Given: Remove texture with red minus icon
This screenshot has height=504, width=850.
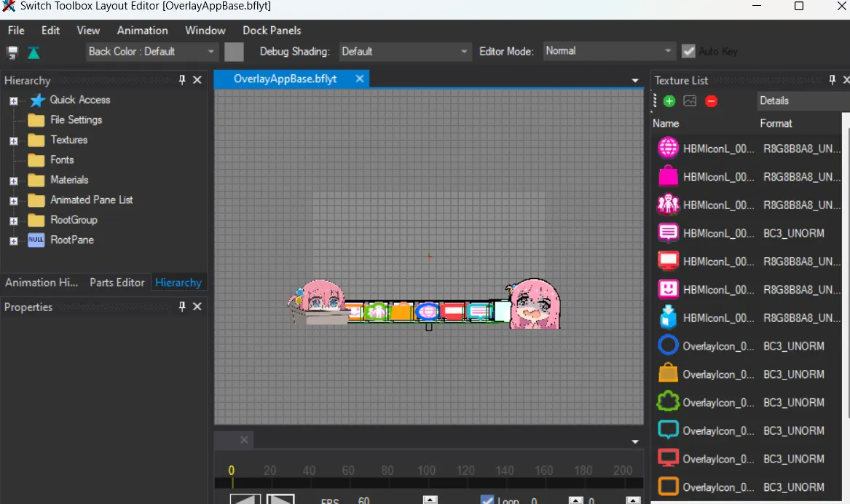Looking at the screenshot, I should tap(711, 101).
